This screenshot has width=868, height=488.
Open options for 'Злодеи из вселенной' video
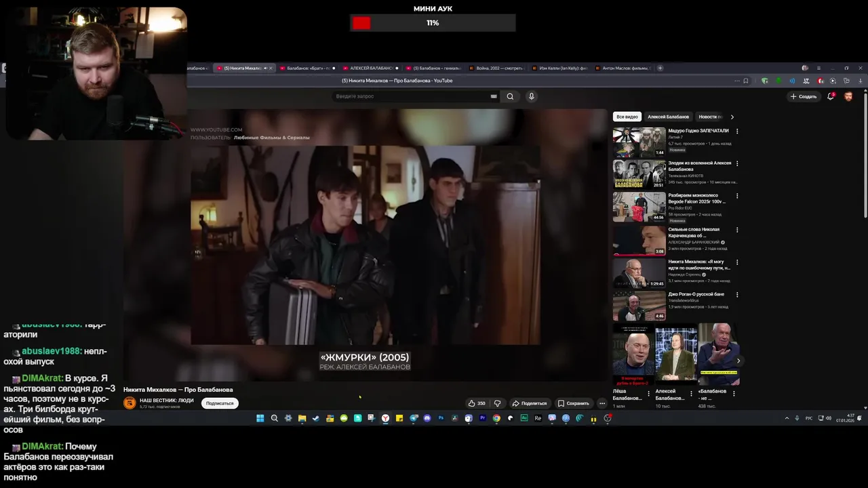pyautogui.click(x=737, y=163)
